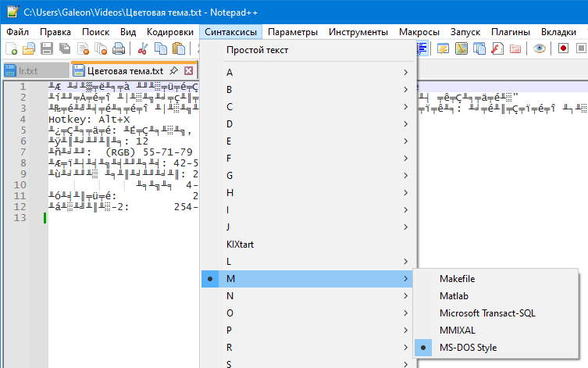Choose KIXtart language entry
The height and width of the screenshot is (368, 588).
(241, 244)
